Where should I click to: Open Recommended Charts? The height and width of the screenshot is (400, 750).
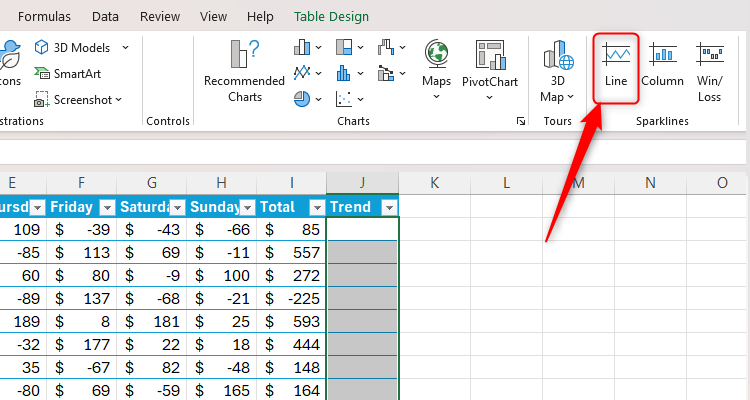(x=244, y=71)
